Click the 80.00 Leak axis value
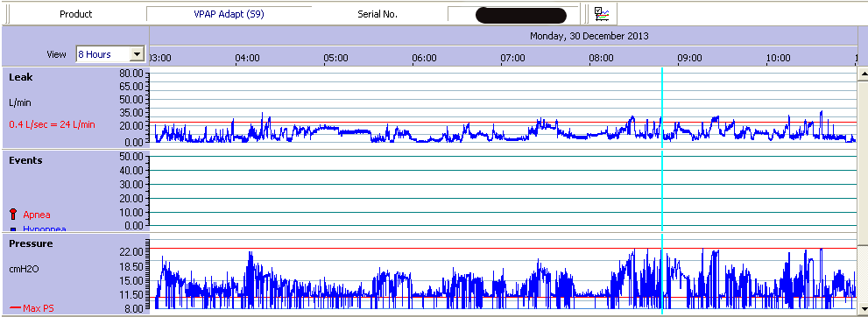Screen dimensions: 868x317 click(131, 73)
